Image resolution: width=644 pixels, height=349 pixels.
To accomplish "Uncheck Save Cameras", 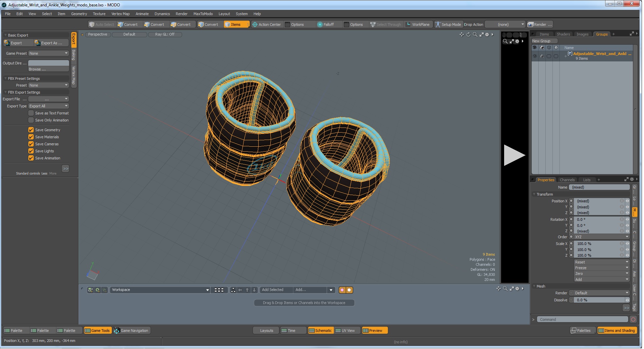I will tap(31, 144).
